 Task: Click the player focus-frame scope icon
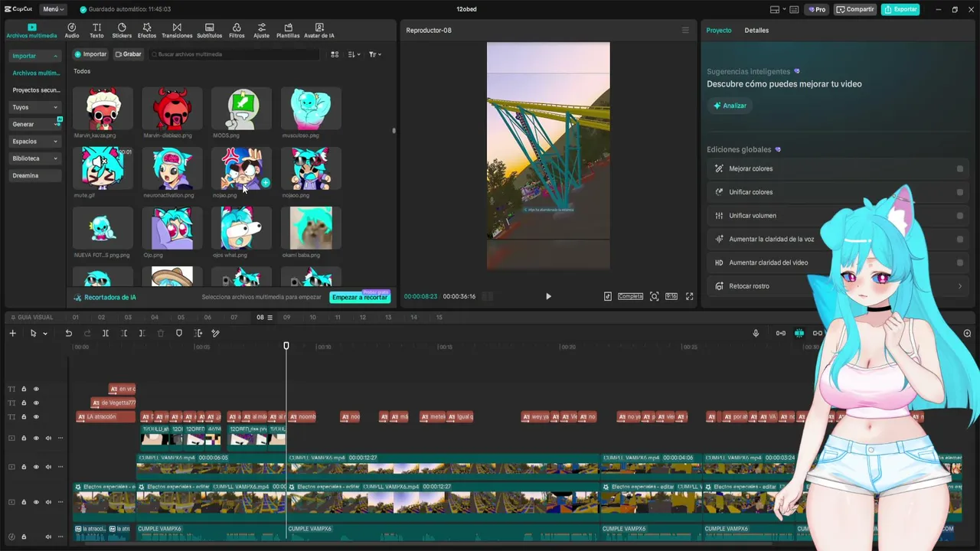(x=654, y=296)
